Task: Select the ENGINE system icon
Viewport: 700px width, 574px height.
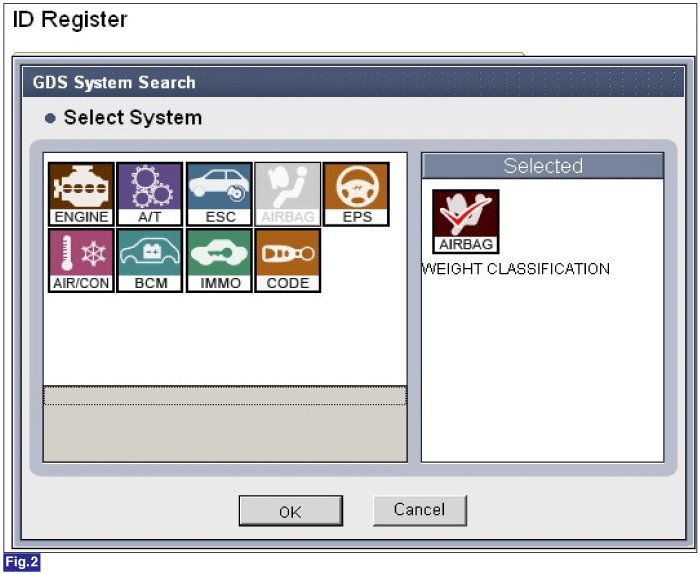Action: (81, 194)
